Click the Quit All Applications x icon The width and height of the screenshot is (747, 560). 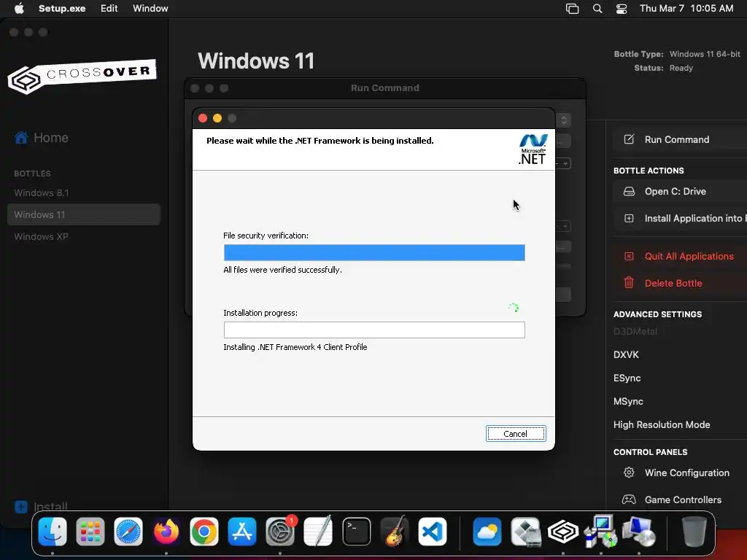coord(629,256)
